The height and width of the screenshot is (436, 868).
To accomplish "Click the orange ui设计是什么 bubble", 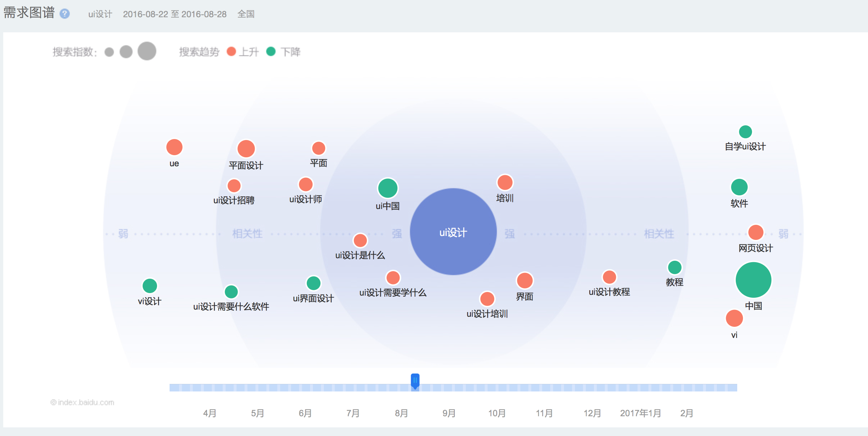I will click(360, 241).
